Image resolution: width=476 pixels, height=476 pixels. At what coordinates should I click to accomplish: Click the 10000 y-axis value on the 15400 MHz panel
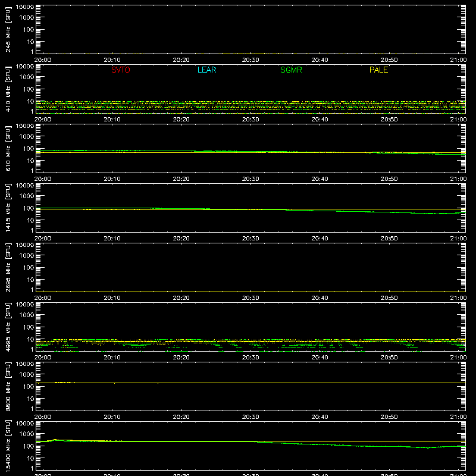pyautogui.click(x=25, y=423)
